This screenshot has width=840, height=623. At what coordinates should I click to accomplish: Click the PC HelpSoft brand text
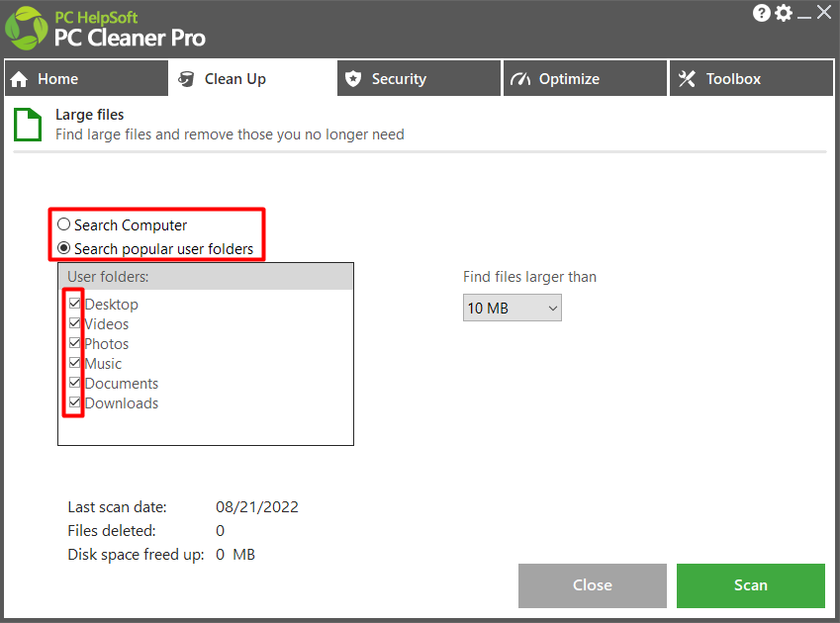[x=96, y=18]
